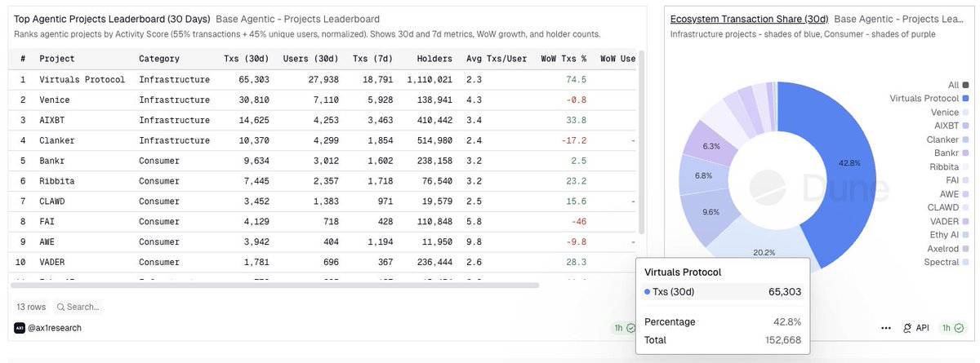Toggle AWE series in the chart legend
This screenshot has width=980, height=363.
(x=955, y=194)
